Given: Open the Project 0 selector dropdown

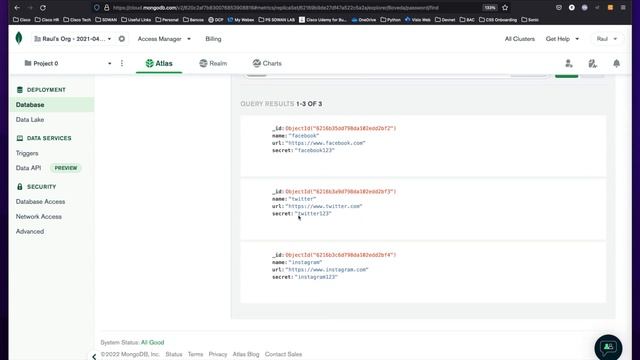Looking at the screenshot, I should point(68,63).
